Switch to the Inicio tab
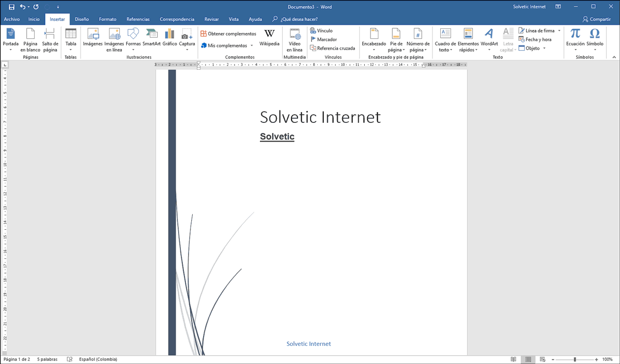The image size is (620, 364). point(34,19)
